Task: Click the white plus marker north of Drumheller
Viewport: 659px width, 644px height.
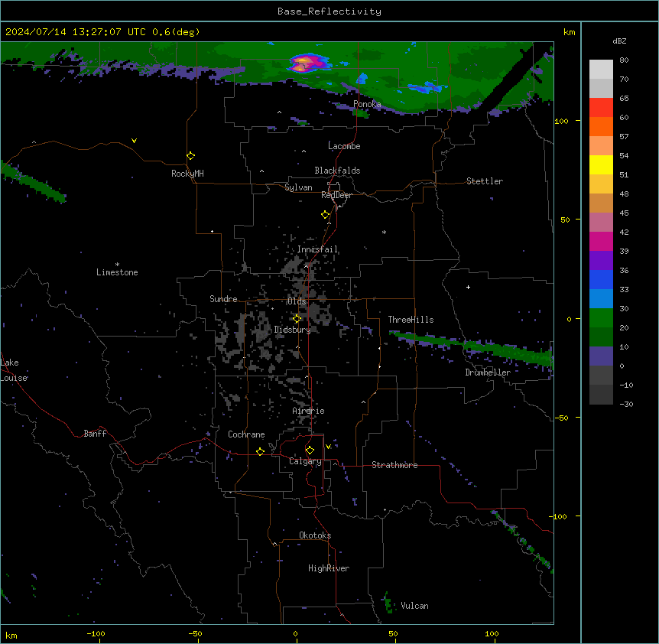Action: point(468,287)
